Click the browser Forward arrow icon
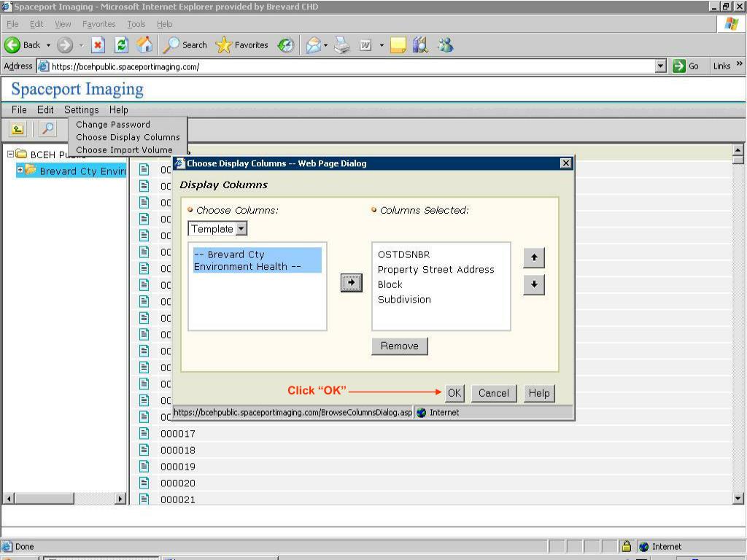Screen dimensions: 747x560 click(65, 45)
